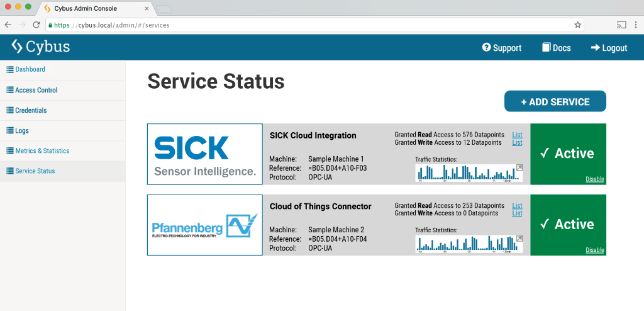Click the reference value =B05.D04+A10-F03
Image resolution: width=644 pixels, height=311 pixels.
click(338, 168)
